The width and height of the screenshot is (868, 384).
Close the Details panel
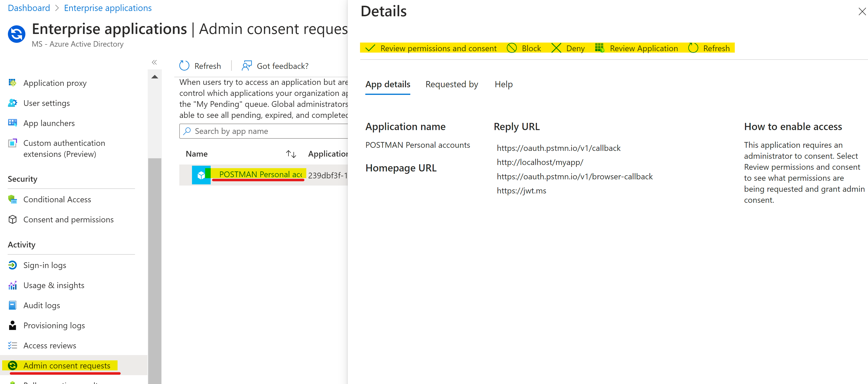click(862, 11)
